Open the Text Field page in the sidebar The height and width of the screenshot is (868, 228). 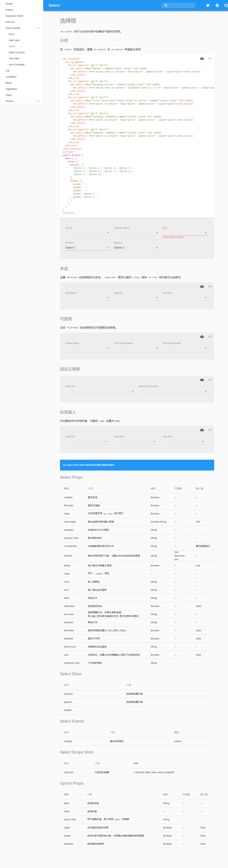click(x=14, y=58)
